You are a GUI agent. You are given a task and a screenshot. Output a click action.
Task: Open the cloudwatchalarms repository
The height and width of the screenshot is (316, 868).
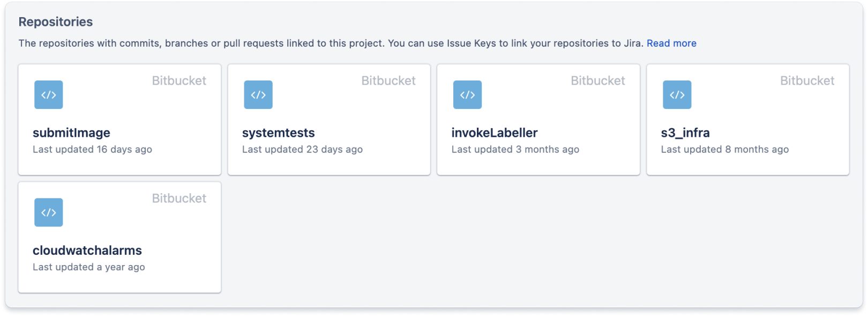[x=87, y=250]
